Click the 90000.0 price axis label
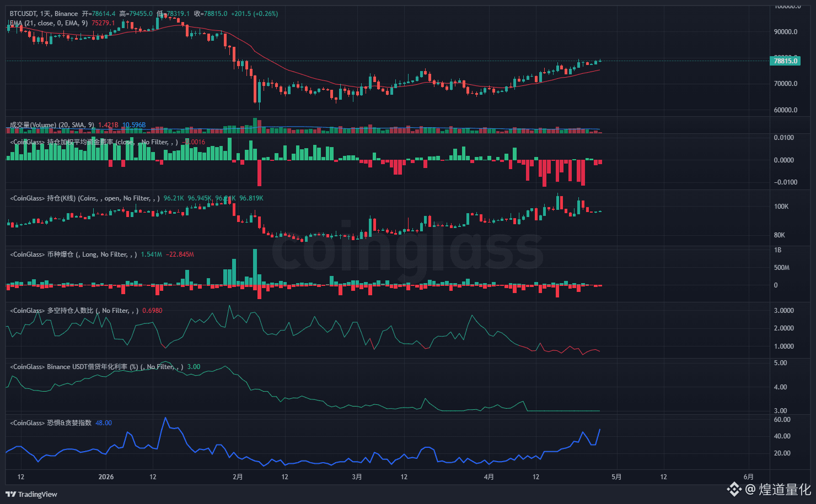 (x=786, y=32)
